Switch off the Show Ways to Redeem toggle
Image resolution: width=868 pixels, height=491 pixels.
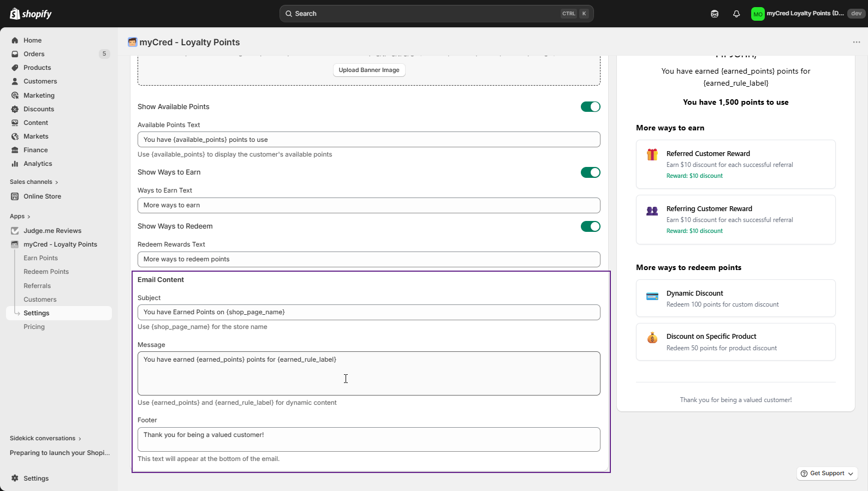click(590, 226)
